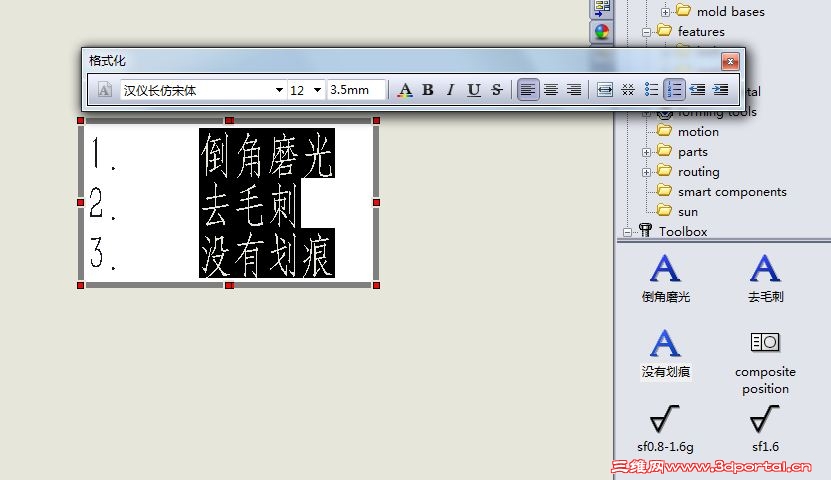This screenshot has width=831, height=480.
Task: Click the note's right-middle resize handle
Action: [x=376, y=202]
